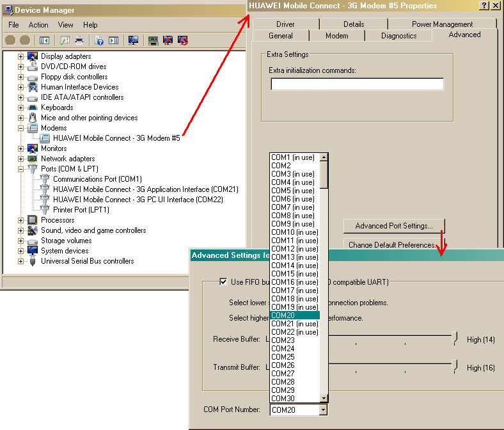504x430 pixels.
Task: Click the properties dialog help ? button
Action: click(x=484, y=6)
